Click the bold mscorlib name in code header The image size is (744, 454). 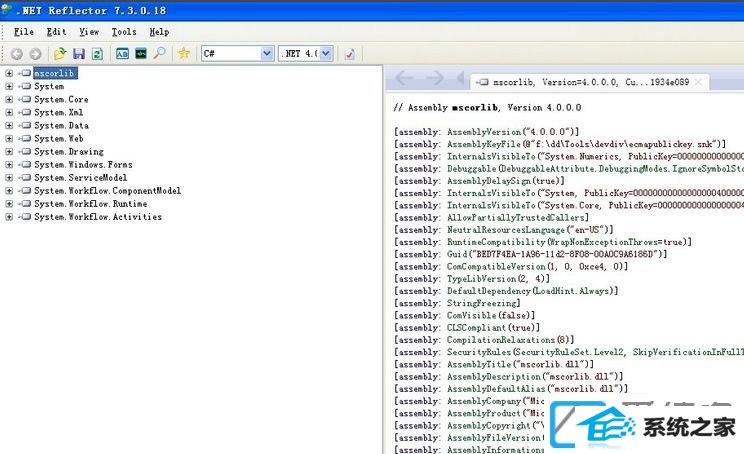(475, 108)
